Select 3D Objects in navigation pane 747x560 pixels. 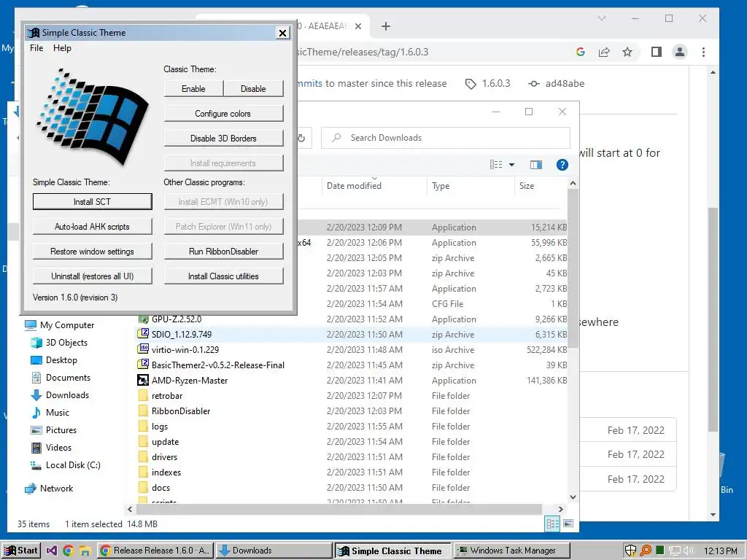[66, 343]
